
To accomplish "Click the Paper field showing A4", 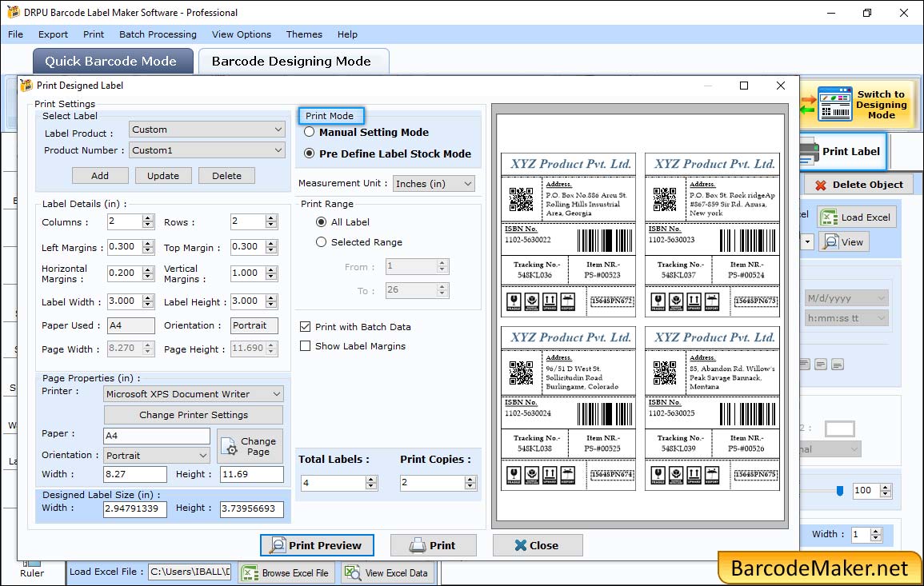I will pos(157,436).
